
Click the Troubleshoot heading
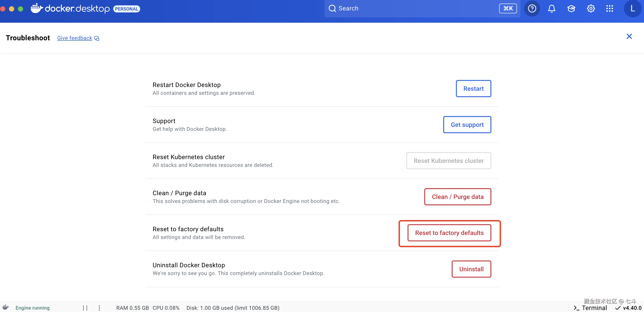[x=28, y=38]
